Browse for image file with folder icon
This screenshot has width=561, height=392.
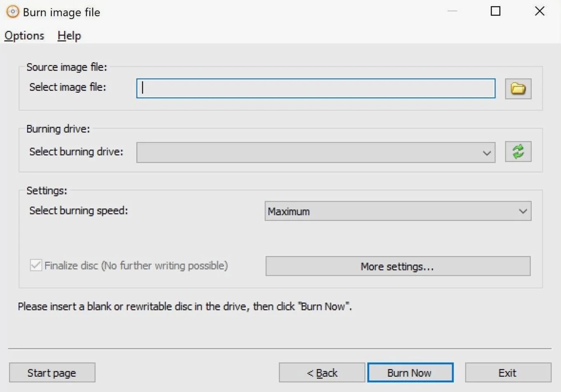click(x=518, y=89)
